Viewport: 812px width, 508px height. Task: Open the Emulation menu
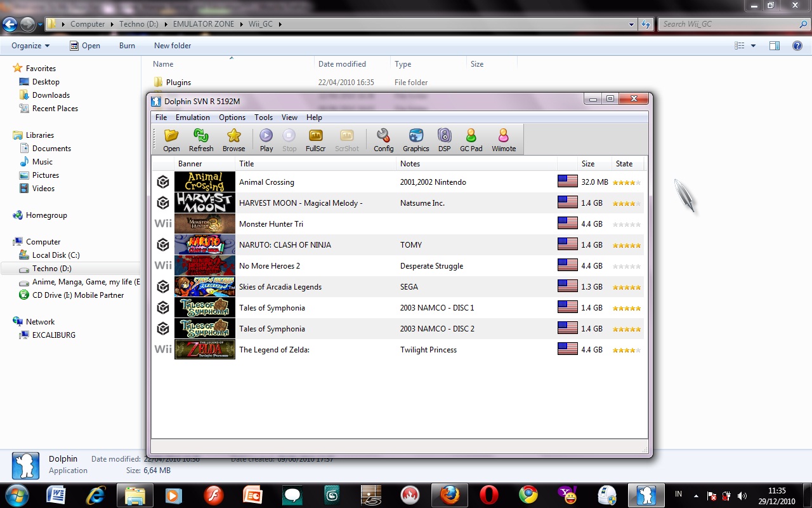(193, 117)
